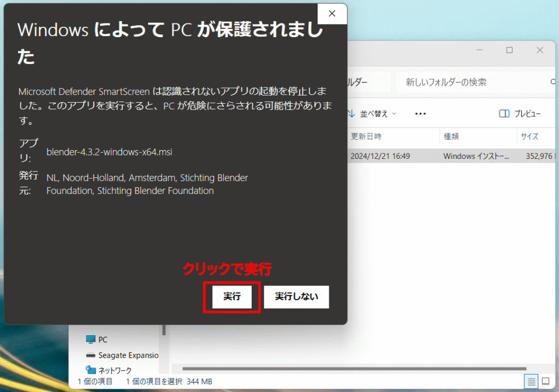Click the sort arrows icon beside 並べ替え
The image size is (559, 392).
coord(352,114)
